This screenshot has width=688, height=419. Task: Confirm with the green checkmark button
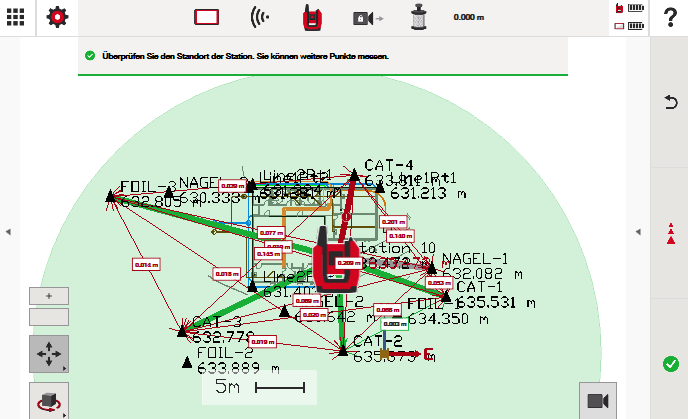point(670,365)
